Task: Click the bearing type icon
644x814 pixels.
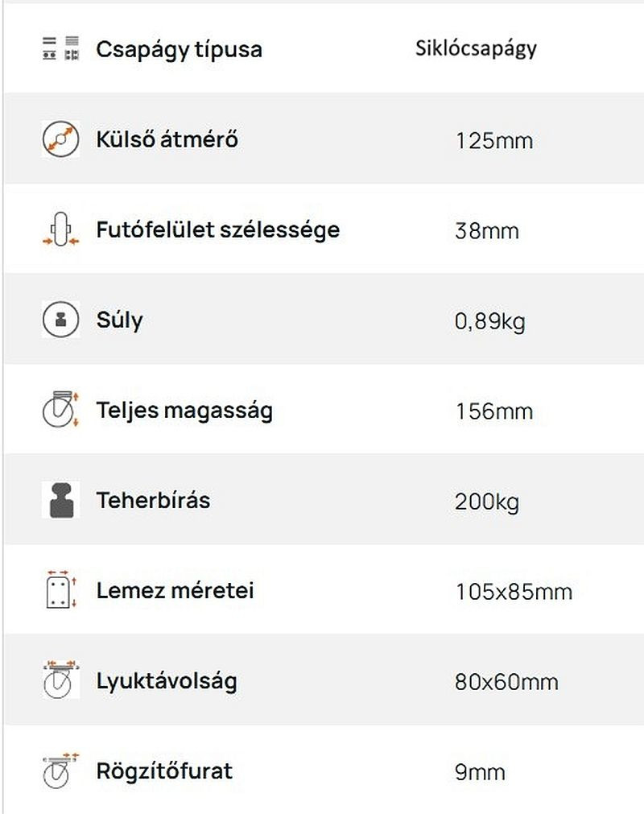Action: [x=61, y=49]
